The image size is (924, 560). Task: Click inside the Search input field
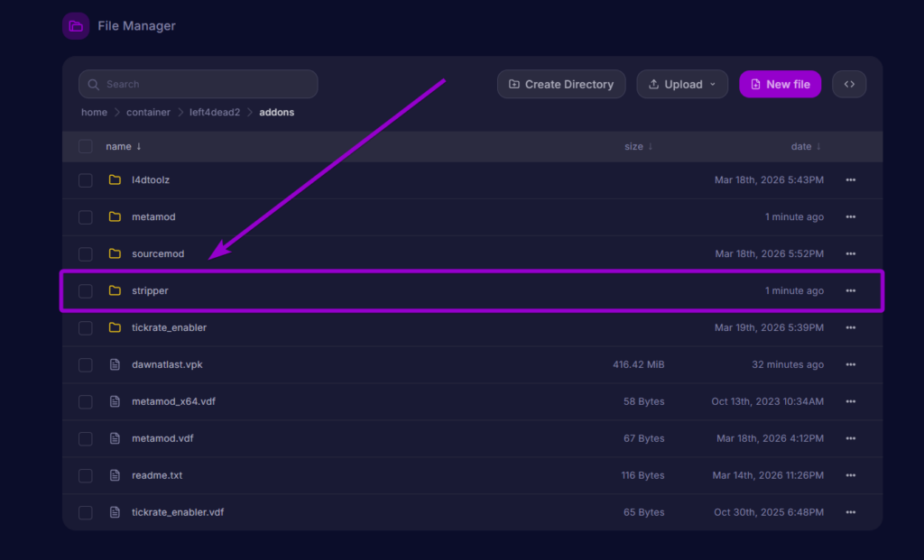coord(199,84)
